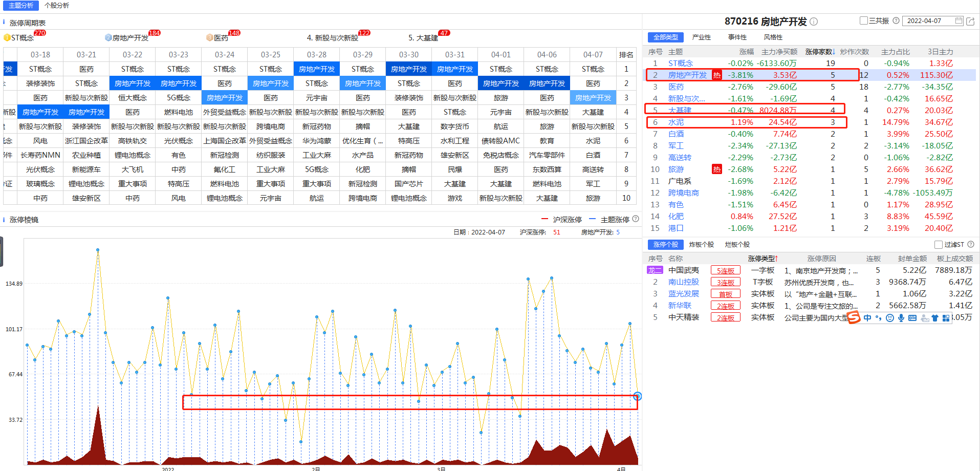
Task: Click the bronze medal icon beside 医药
Action: pos(210,38)
